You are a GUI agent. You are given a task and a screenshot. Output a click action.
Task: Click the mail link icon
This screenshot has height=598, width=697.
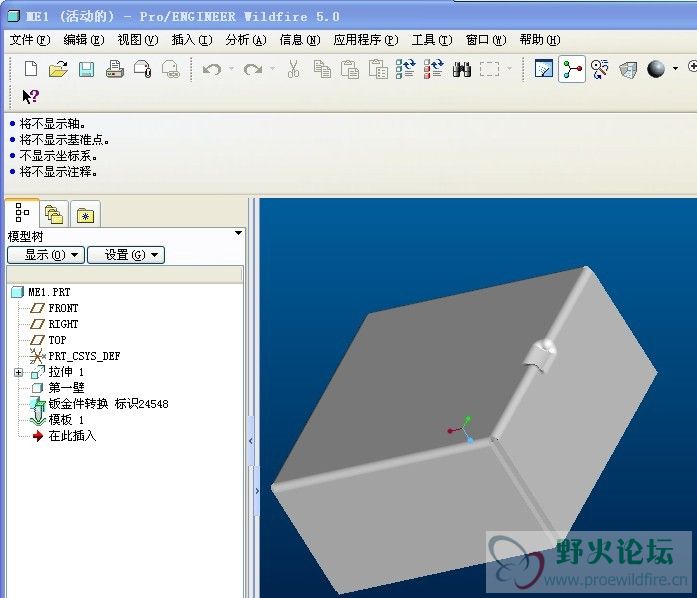[171, 69]
